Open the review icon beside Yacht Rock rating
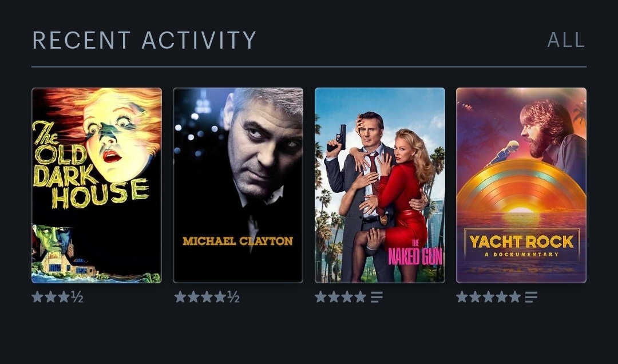This screenshot has height=364, width=618. [x=531, y=297]
